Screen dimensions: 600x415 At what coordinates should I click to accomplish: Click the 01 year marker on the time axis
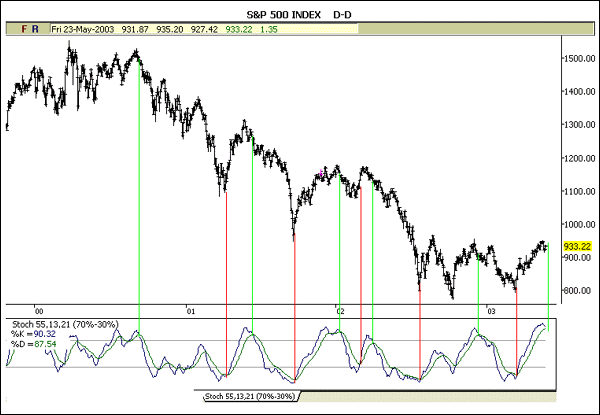click(x=191, y=311)
